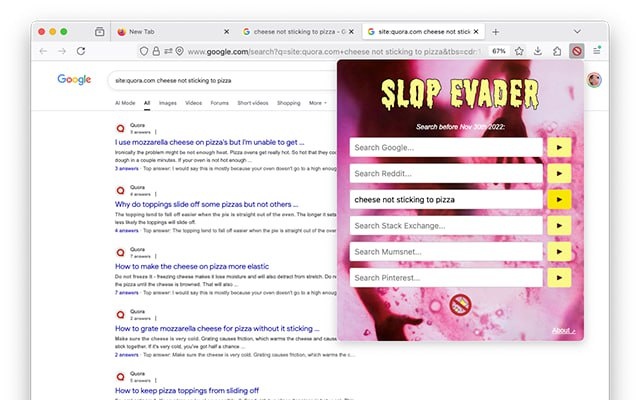Open 'How to grate mozzarella cheese' result
640x400 pixels.
coord(217,328)
